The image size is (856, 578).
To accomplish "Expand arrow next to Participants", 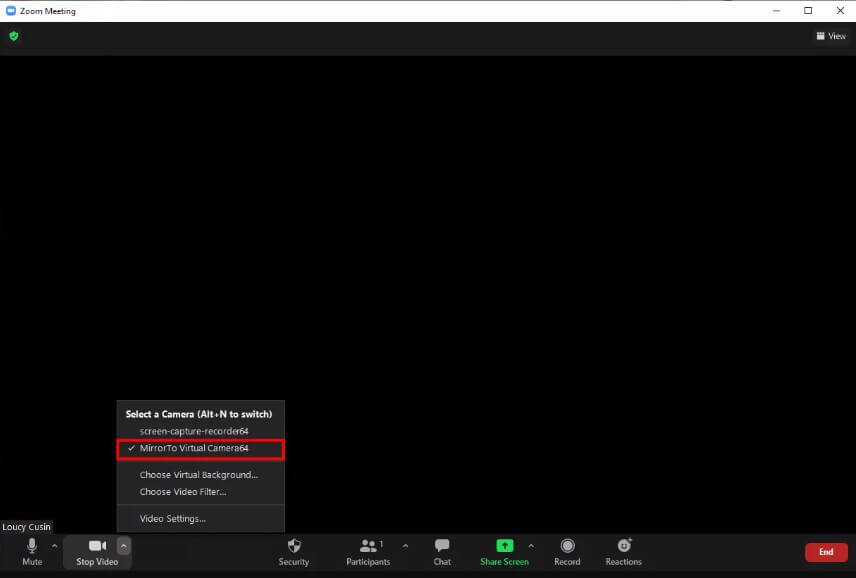I will (x=405, y=546).
